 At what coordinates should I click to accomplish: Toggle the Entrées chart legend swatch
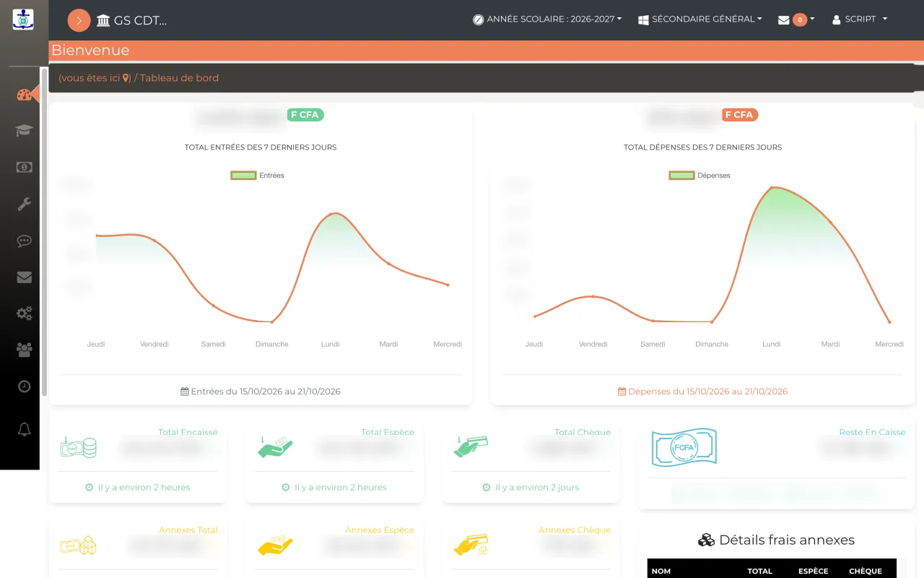(x=243, y=175)
